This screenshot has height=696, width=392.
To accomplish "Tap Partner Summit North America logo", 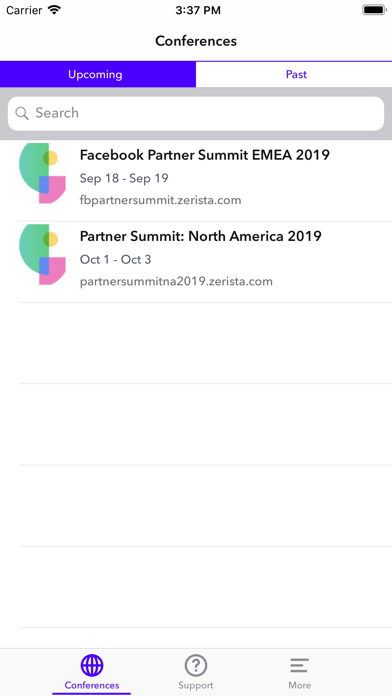I will [42, 254].
